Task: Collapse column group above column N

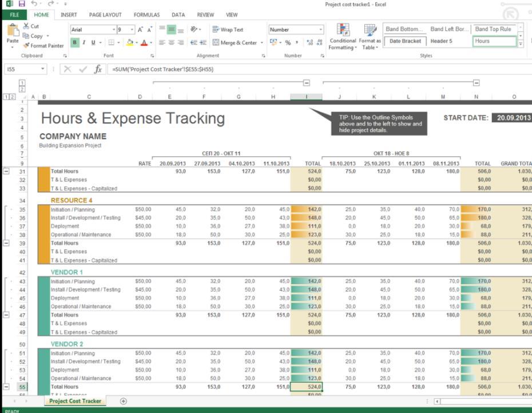Action: [477, 83]
